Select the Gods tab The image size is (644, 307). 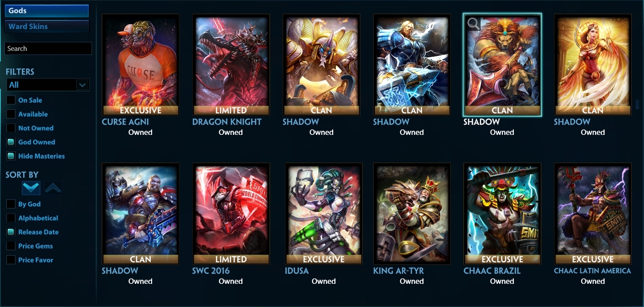[x=47, y=11]
